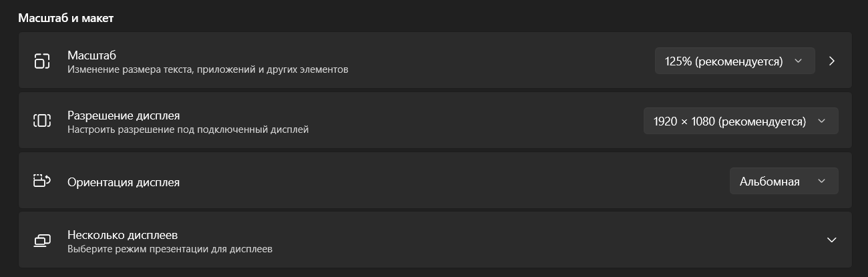
Task: Click the Несколько дисплеев row title
Action: pyautogui.click(x=122, y=235)
